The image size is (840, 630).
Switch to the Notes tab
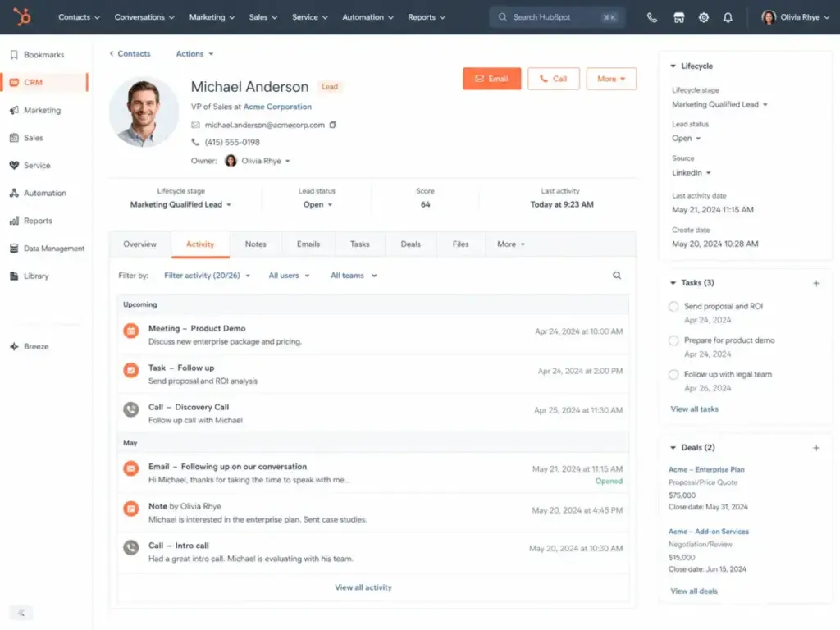tap(256, 244)
